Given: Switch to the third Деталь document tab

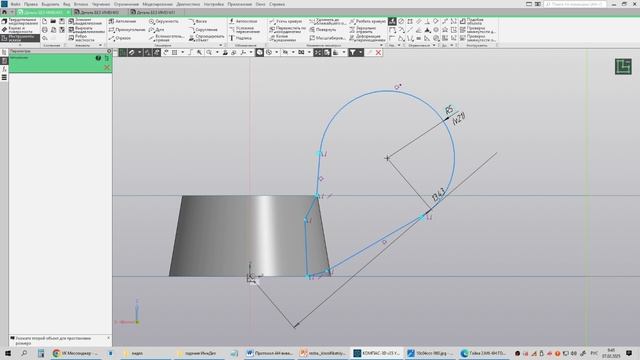Looking at the screenshot, I should 156,12.
